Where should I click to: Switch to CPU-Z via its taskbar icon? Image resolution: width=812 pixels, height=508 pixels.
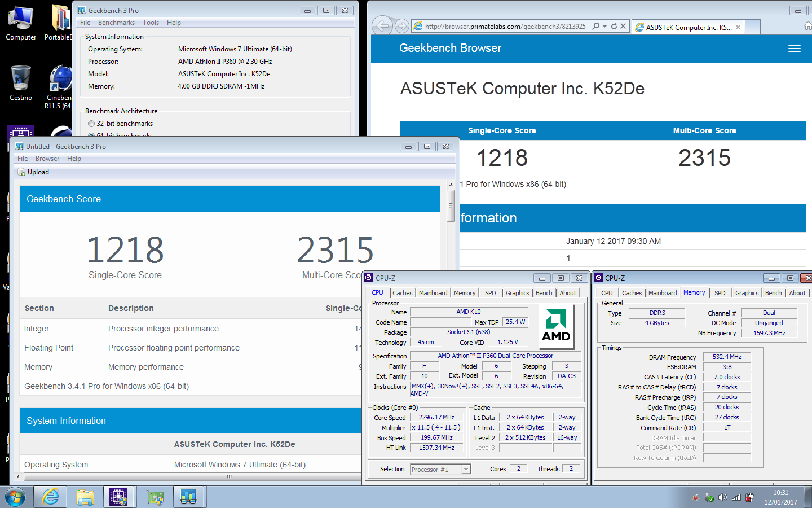pos(118,497)
